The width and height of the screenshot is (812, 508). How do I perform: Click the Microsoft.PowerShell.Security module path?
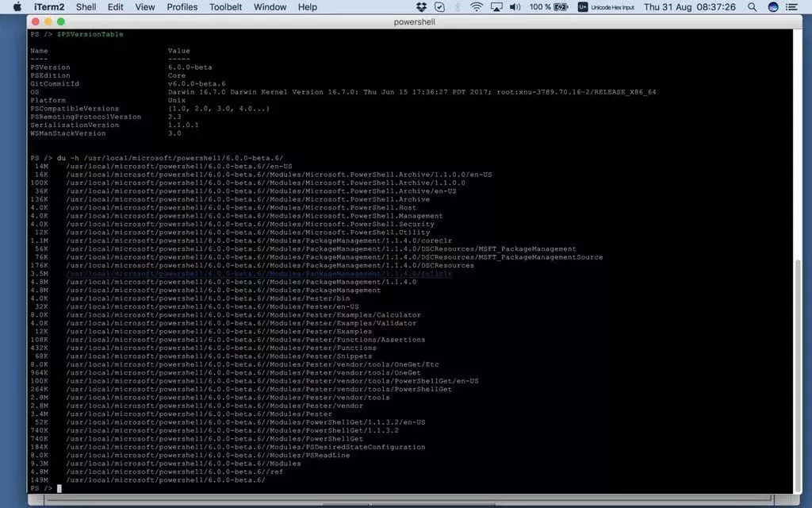pos(250,224)
